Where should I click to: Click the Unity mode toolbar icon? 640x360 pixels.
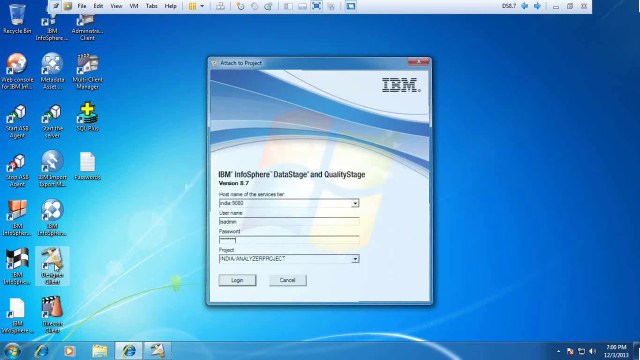tap(331, 6)
